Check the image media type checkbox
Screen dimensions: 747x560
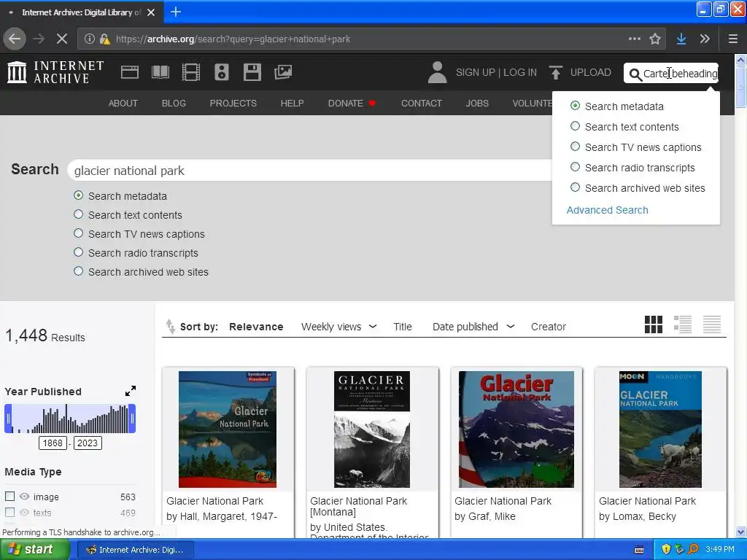point(9,496)
